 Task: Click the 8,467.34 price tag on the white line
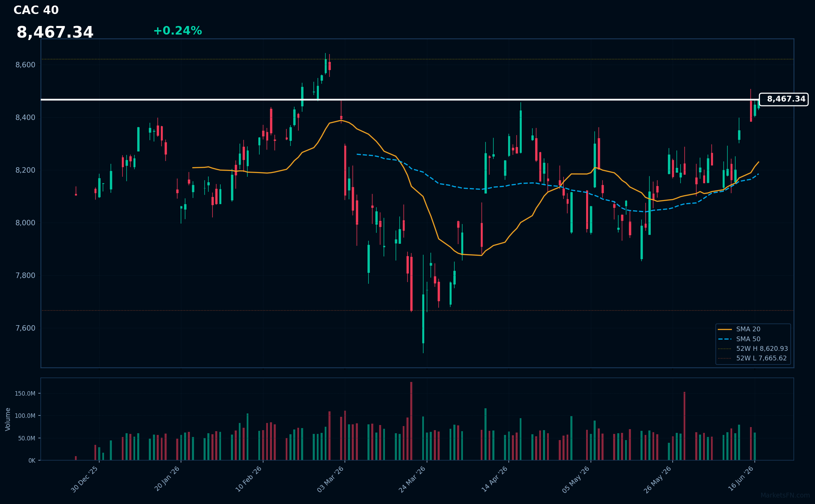[784, 99]
